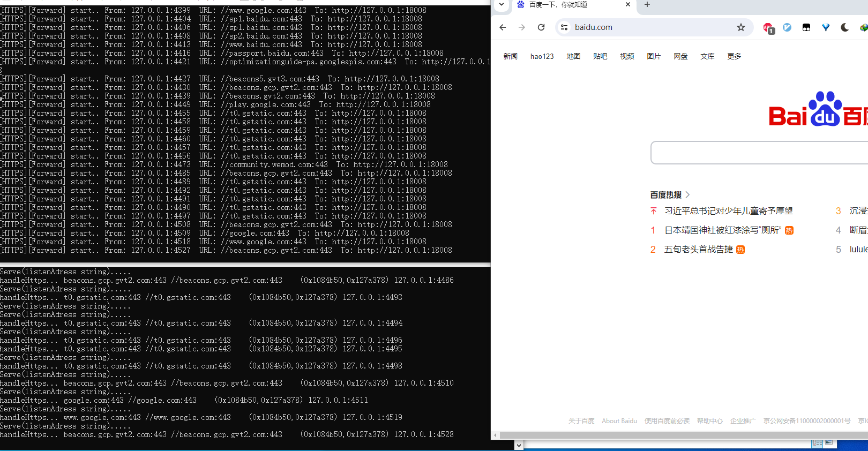Click the handleHttps line ending 127.0.0.1:4511

click(x=184, y=400)
